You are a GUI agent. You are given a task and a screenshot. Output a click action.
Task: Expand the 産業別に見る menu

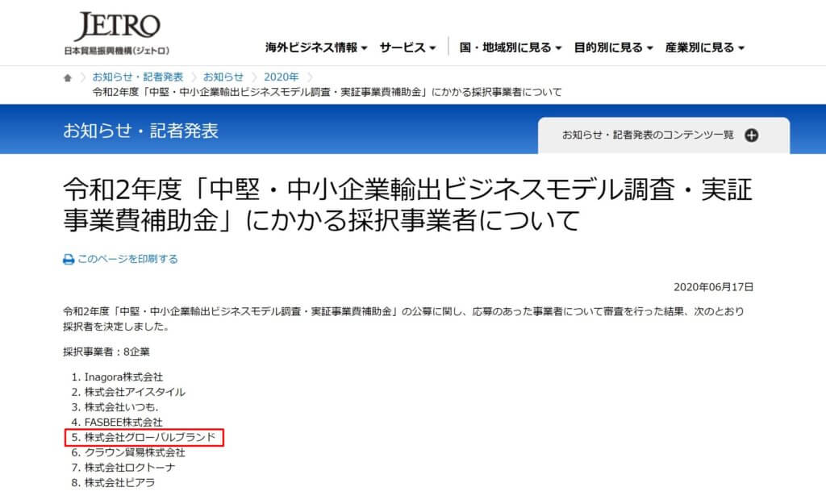pyautogui.click(x=705, y=48)
